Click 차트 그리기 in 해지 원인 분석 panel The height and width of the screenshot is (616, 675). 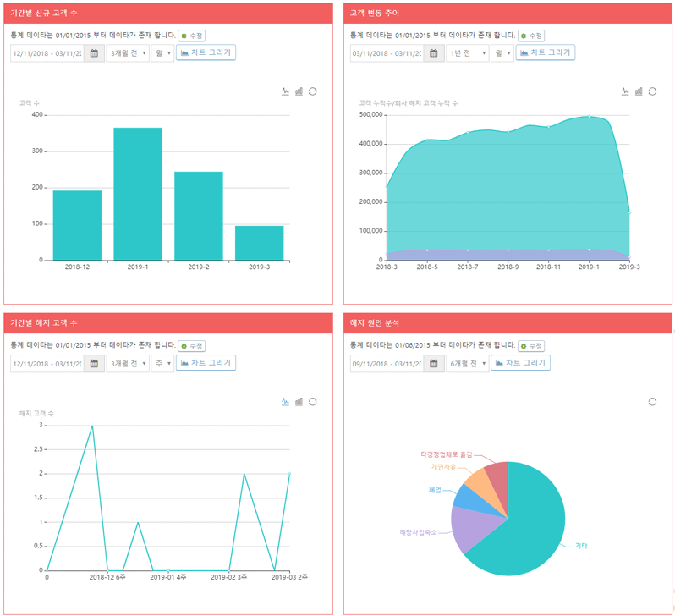[x=520, y=363]
